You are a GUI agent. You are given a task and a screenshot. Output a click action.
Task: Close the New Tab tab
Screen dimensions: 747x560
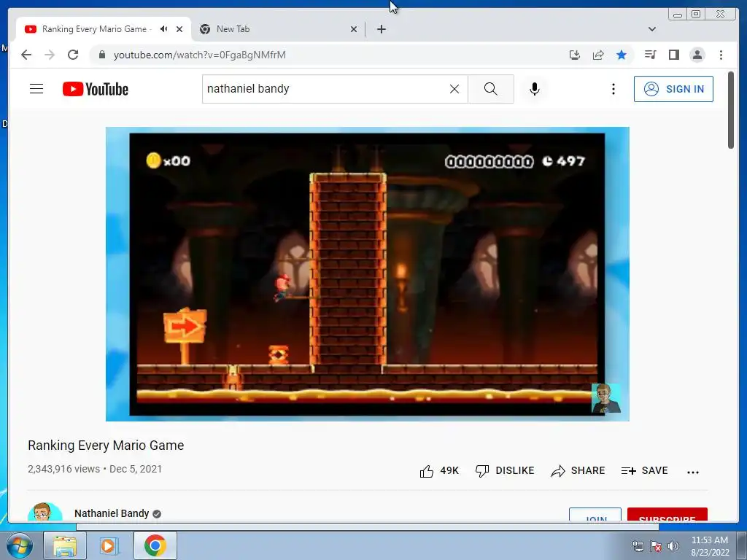[x=354, y=29]
